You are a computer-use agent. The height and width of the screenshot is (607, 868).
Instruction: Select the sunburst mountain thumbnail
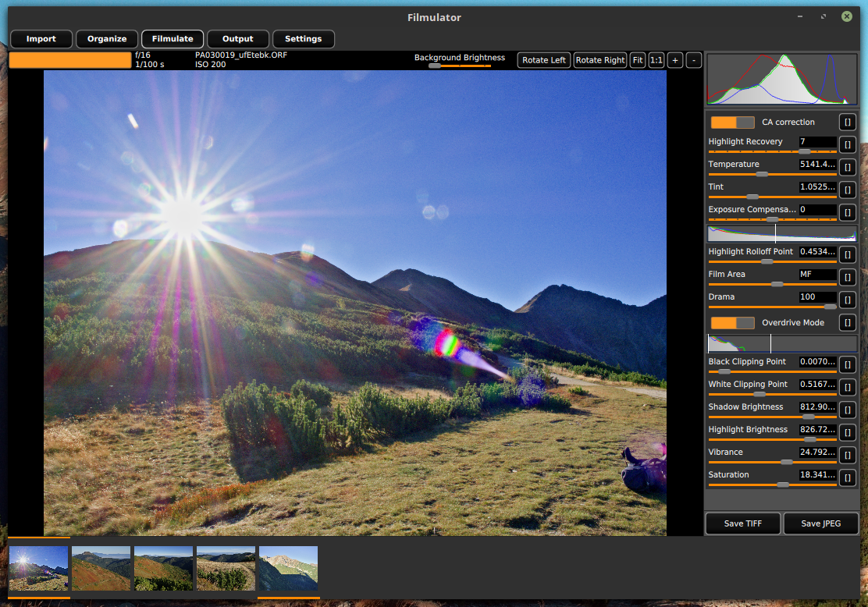[39, 568]
